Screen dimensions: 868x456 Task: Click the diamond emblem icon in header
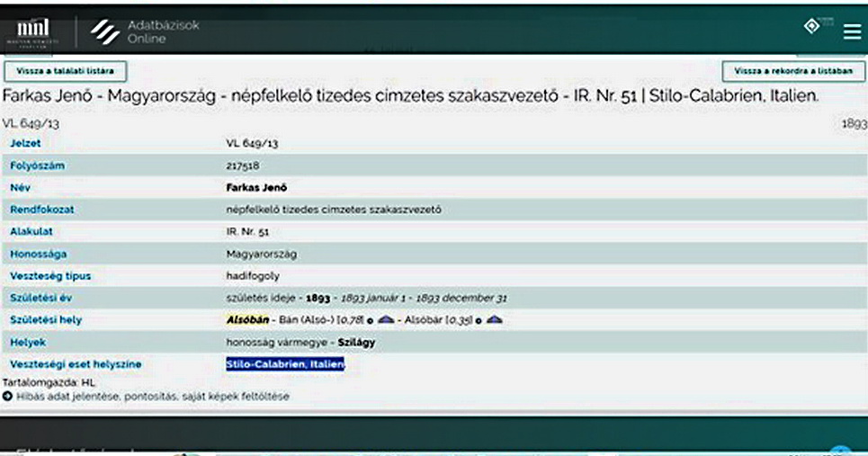pos(811,27)
